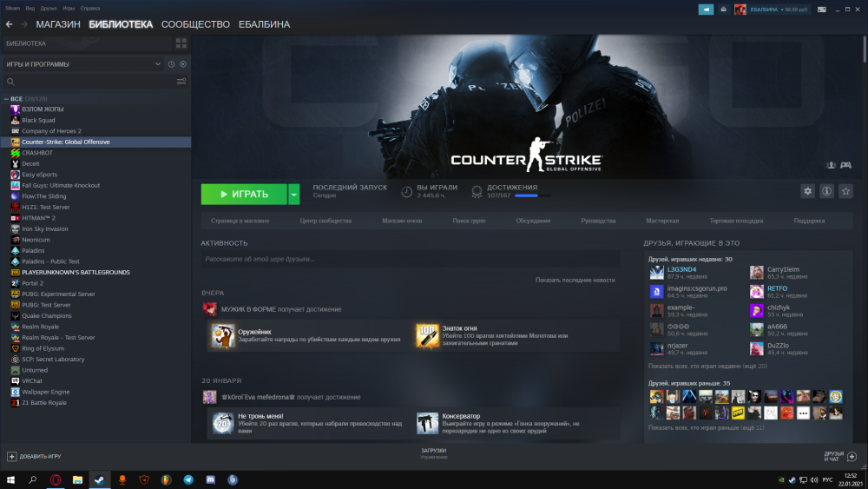Add game to favorites star
Screen dimensions: 868x489
[x=845, y=191]
